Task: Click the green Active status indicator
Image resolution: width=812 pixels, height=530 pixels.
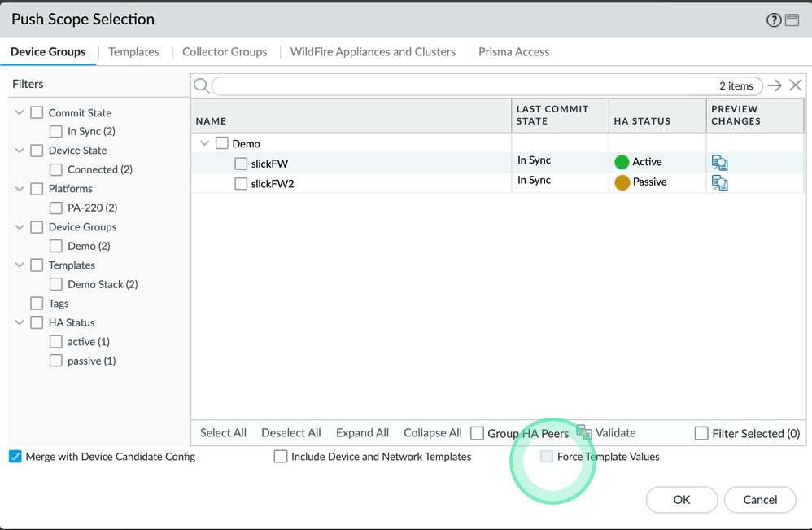Action: click(622, 162)
